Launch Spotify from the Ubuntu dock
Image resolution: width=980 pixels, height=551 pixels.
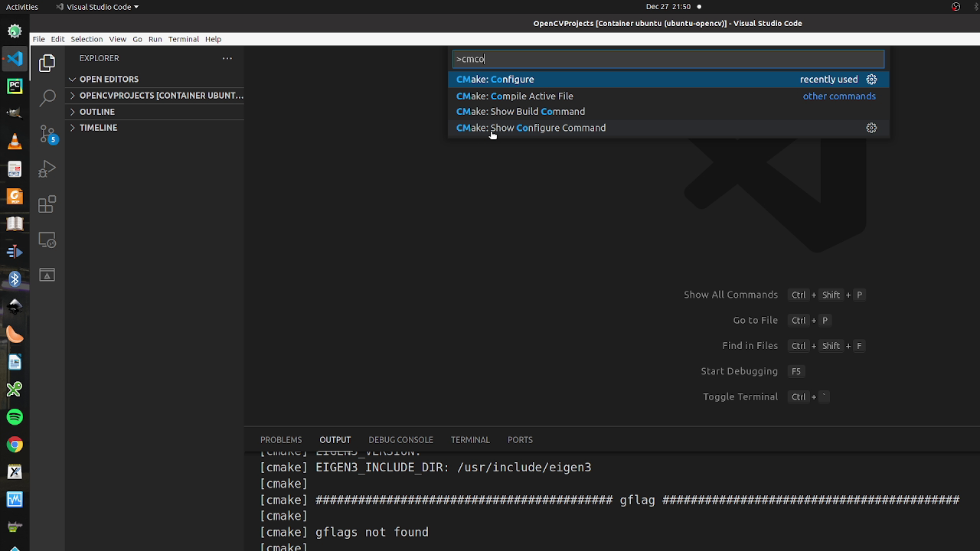(x=15, y=417)
